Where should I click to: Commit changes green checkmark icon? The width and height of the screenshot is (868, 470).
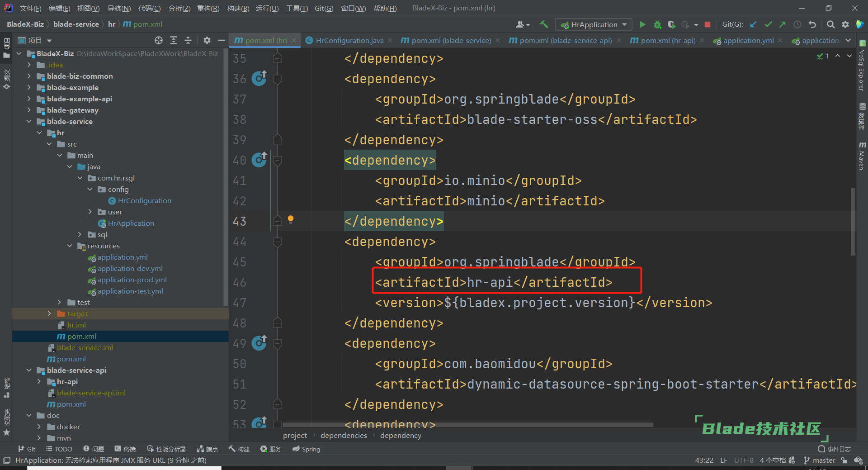768,24
